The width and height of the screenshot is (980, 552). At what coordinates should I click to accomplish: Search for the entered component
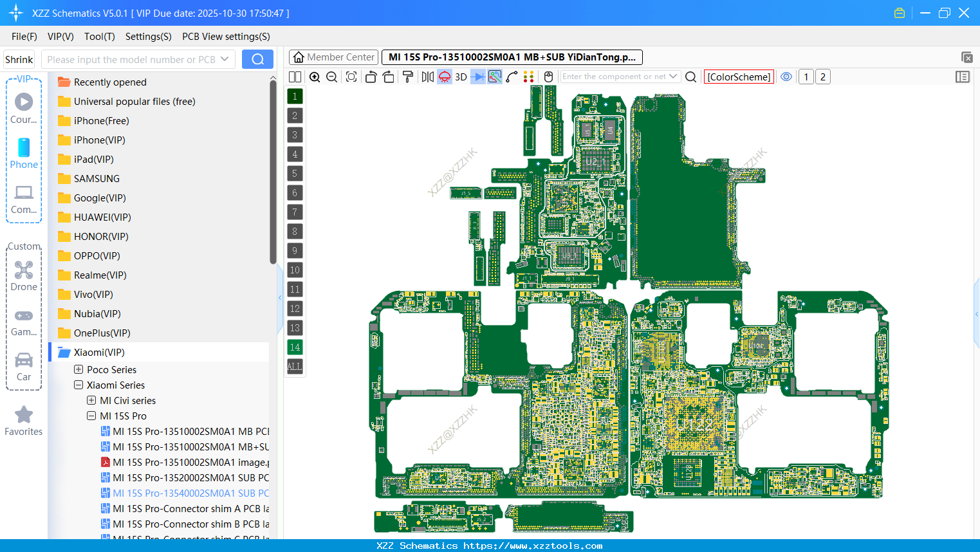[x=690, y=77]
